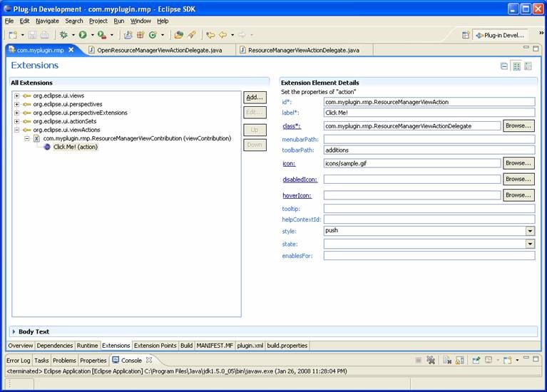547x392 pixels.
Task: Click the green Run button icon
Action: pyautogui.click(x=83, y=35)
